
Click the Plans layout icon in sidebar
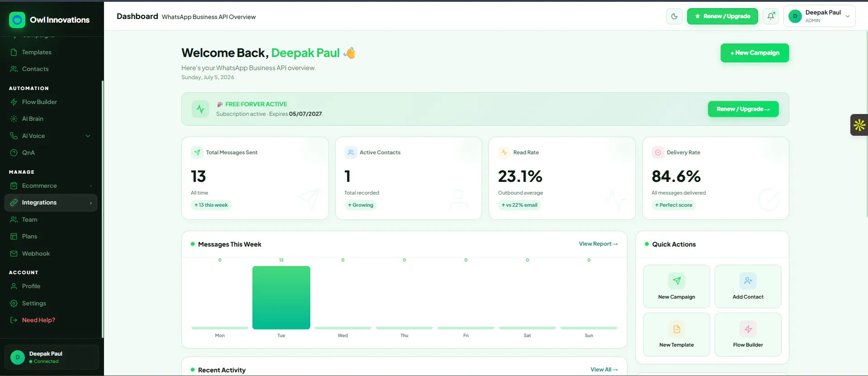tap(14, 236)
